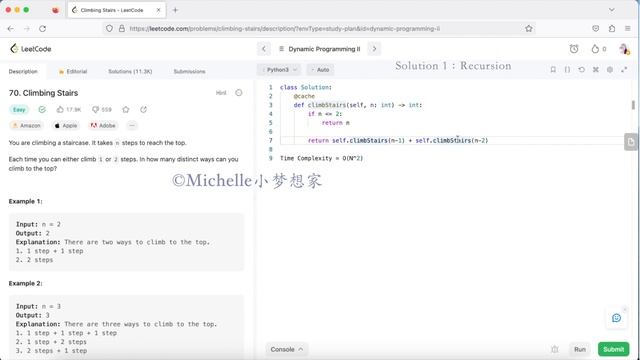Screen dimensions: 640x360
Task: Open the browser extensions icon
Action: pos(611,29)
